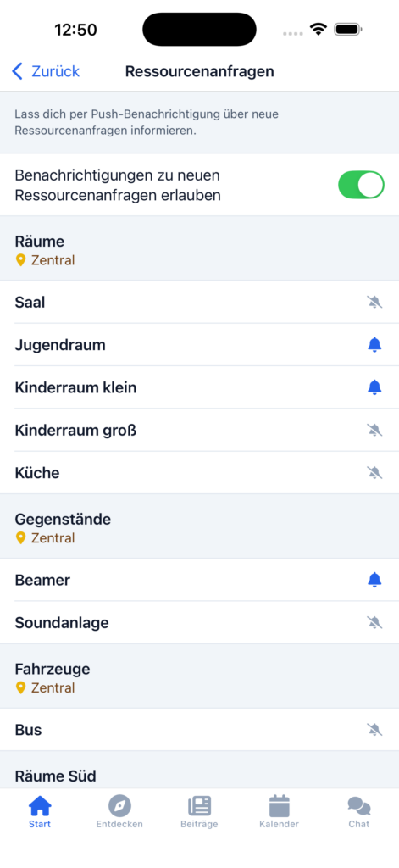Switch to Entdecken tab
This screenshot has width=399, height=868.
coord(119,811)
